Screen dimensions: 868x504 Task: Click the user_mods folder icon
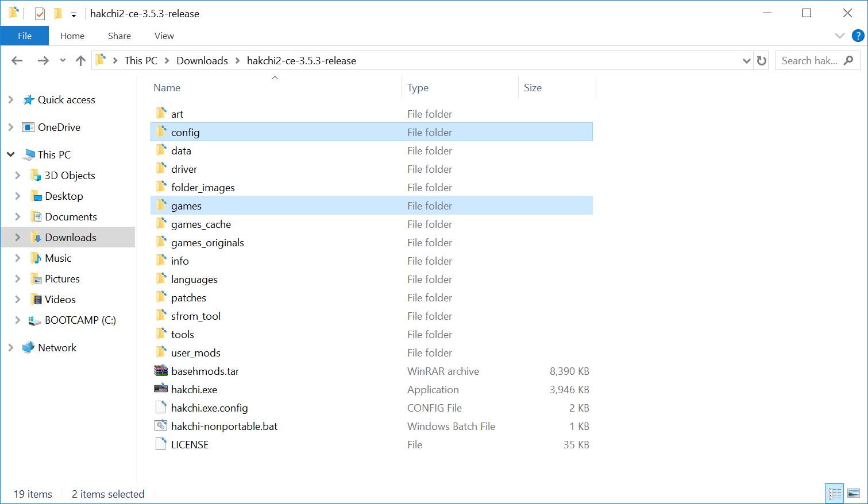click(x=161, y=352)
